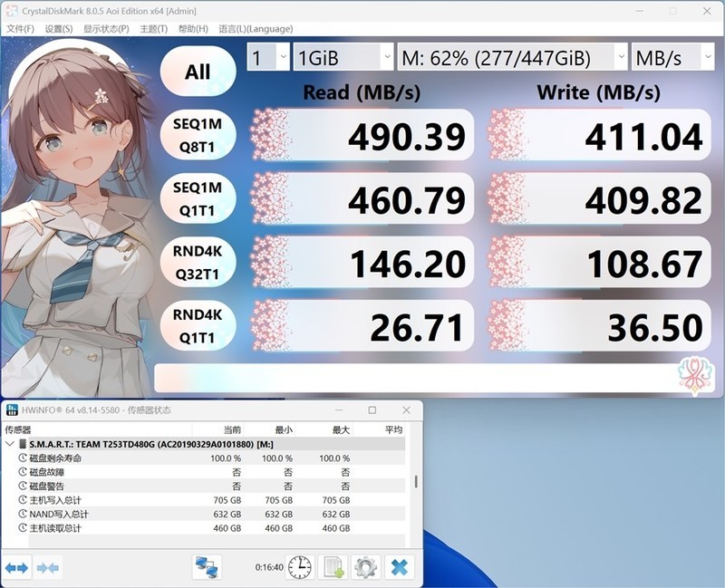Open the test count dropdown showing 1
Viewport: 725px width, 588px height.
pyautogui.click(x=268, y=57)
